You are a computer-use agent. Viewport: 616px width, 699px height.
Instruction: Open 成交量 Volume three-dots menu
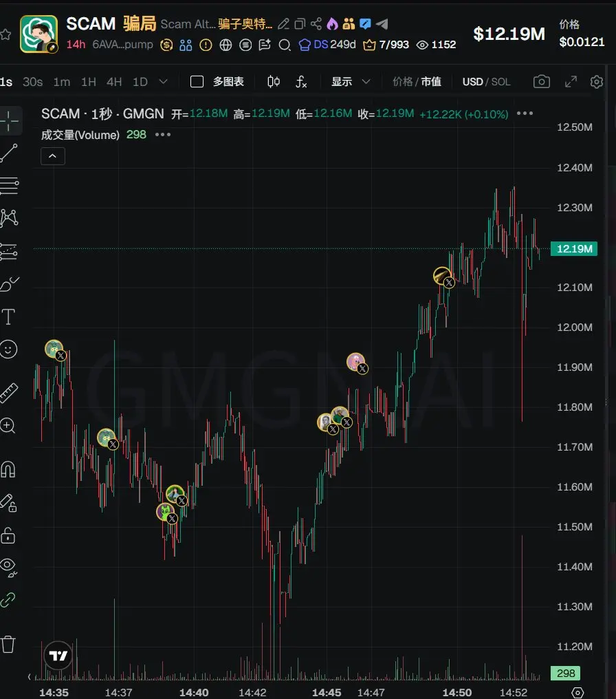pyautogui.click(x=163, y=135)
